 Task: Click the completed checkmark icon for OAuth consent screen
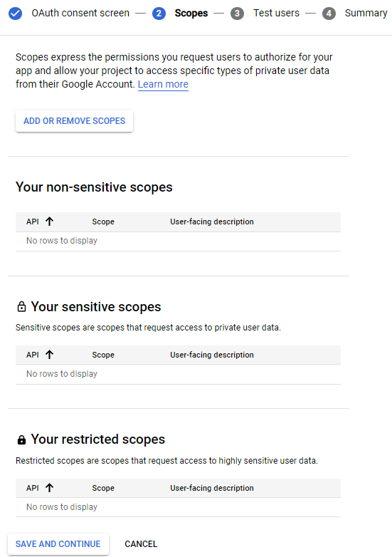tap(15, 14)
